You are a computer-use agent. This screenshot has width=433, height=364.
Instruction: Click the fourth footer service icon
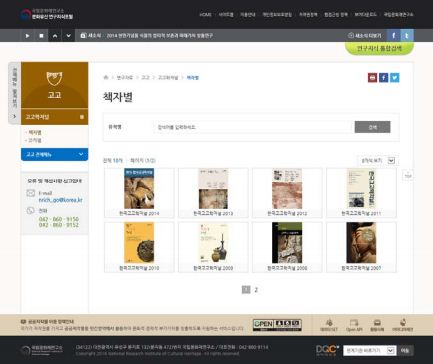point(403,325)
